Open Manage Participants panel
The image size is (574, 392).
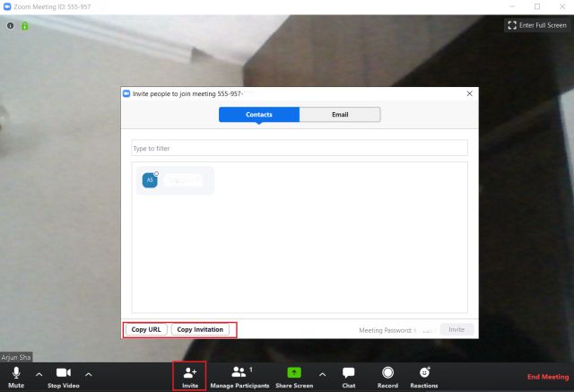[239, 378]
